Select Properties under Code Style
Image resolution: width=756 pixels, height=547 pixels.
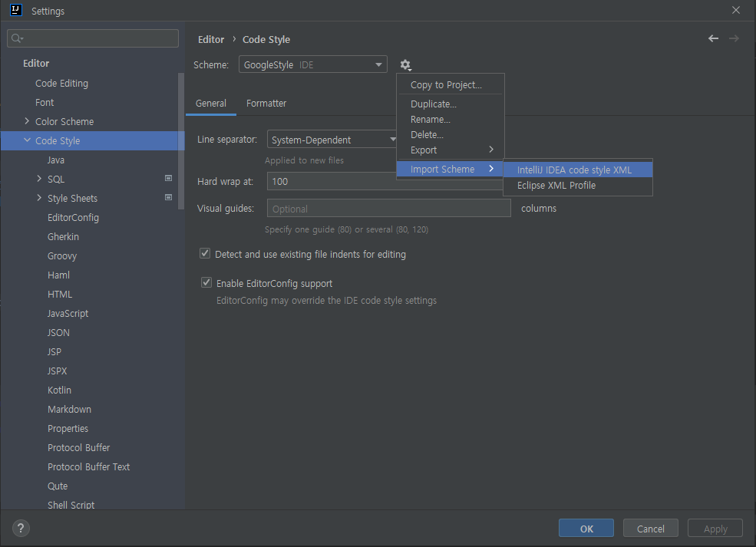(68, 428)
